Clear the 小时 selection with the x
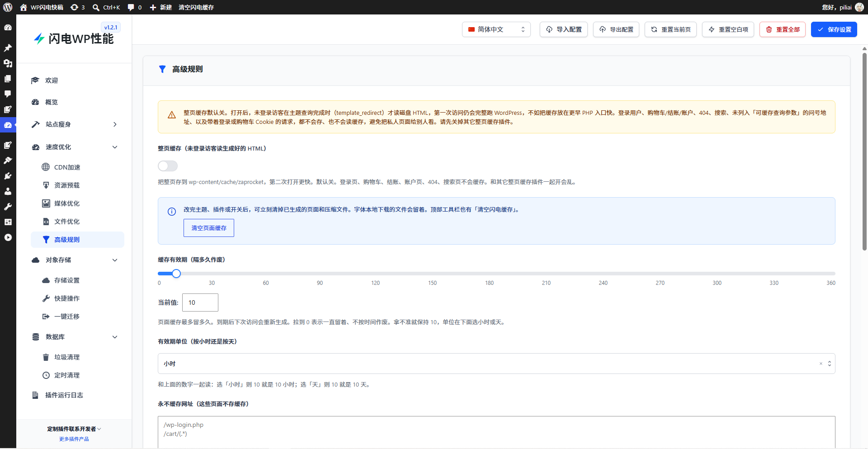 click(x=821, y=364)
